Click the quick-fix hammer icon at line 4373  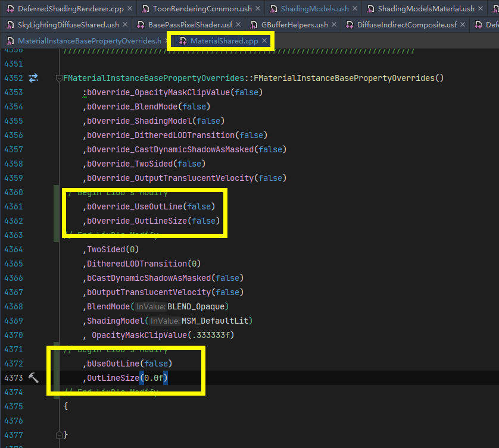pyautogui.click(x=34, y=377)
